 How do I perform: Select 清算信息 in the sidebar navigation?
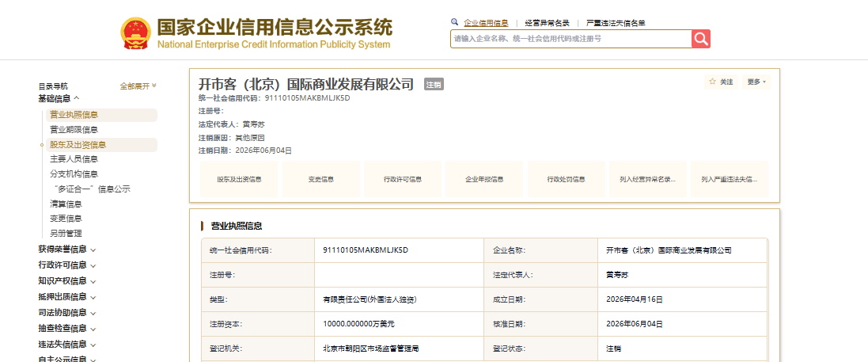pyautogui.click(x=66, y=204)
